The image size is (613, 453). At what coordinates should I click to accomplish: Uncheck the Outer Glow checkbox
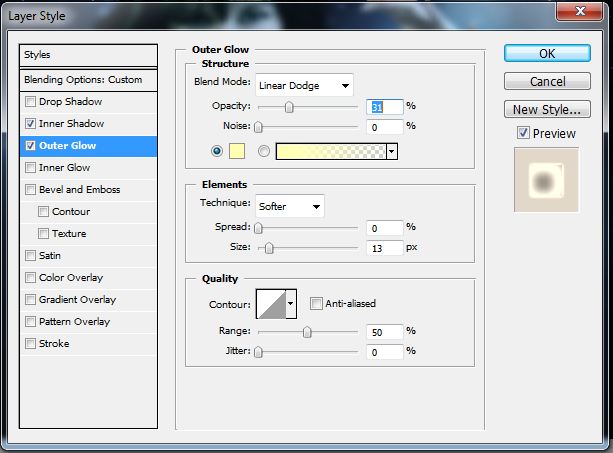(x=30, y=146)
